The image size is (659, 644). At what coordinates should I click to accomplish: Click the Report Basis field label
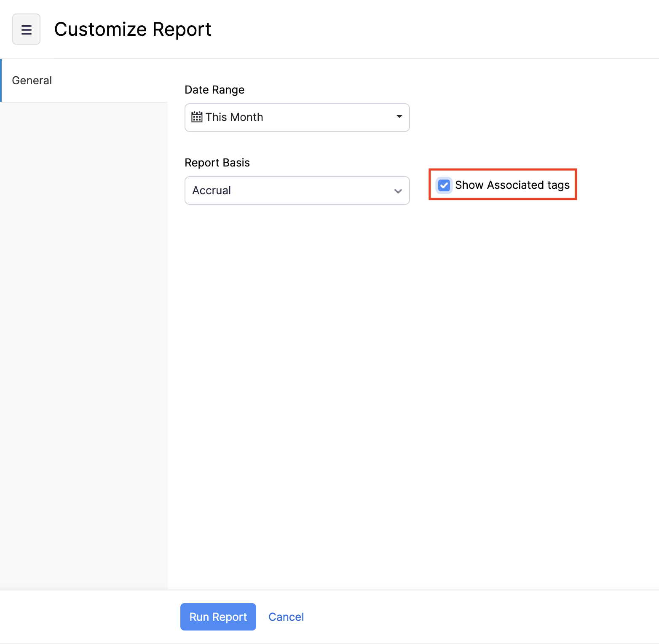(217, 163)
